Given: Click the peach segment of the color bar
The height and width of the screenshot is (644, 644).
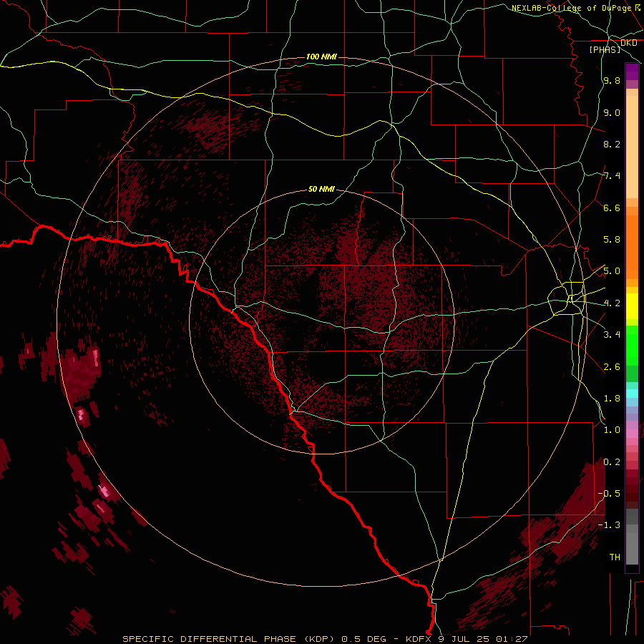Looking at the screenshot, I should point(632,144).
